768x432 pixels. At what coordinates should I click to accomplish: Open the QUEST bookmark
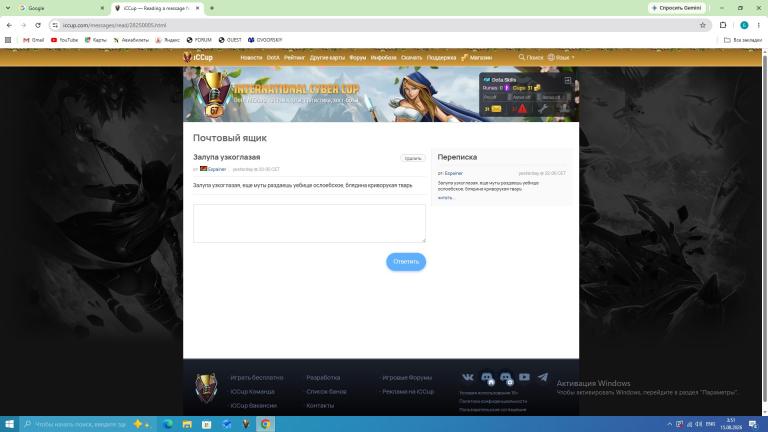tap(230, 40)
